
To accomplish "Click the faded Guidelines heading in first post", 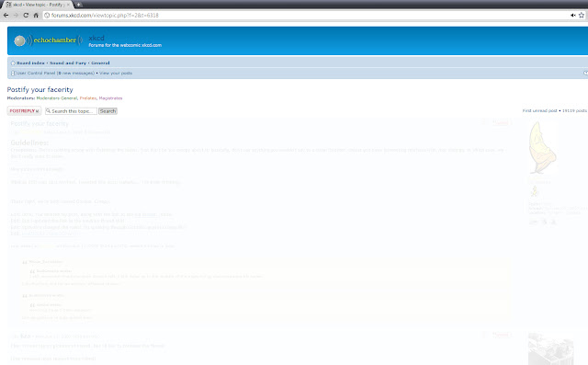I will 29,143.
